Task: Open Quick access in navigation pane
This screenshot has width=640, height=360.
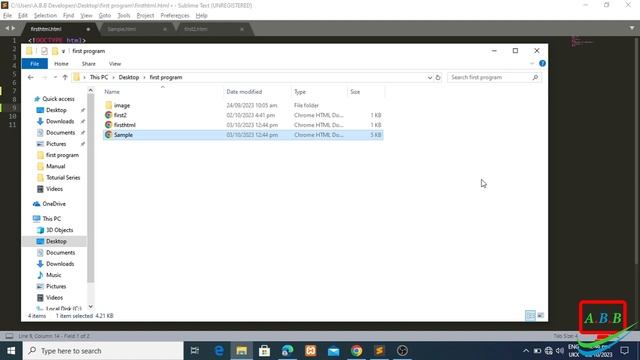Action: [x=58, y=99]
